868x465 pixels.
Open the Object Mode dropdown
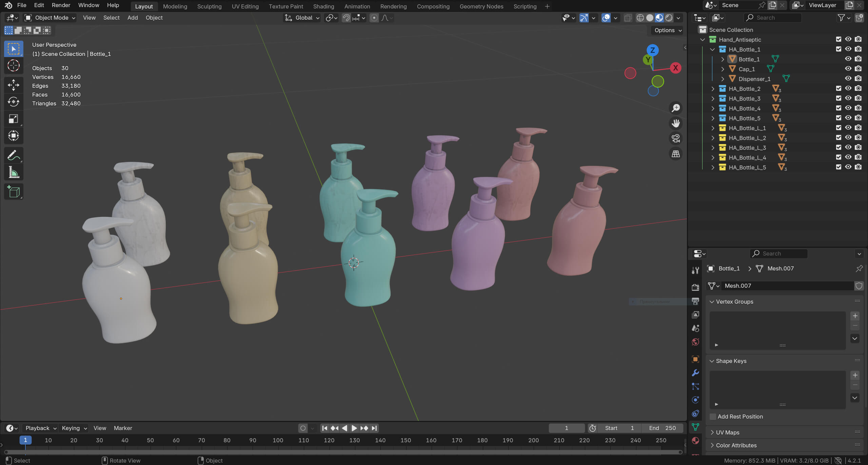pyautogui.click(x=50, y=18)
